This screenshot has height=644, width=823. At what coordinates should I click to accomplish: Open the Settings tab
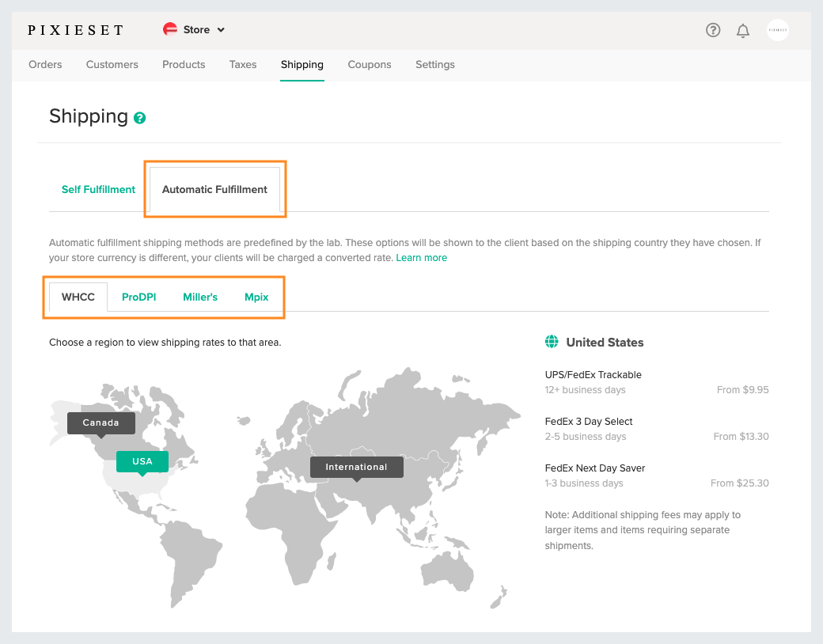coord(435,65)
